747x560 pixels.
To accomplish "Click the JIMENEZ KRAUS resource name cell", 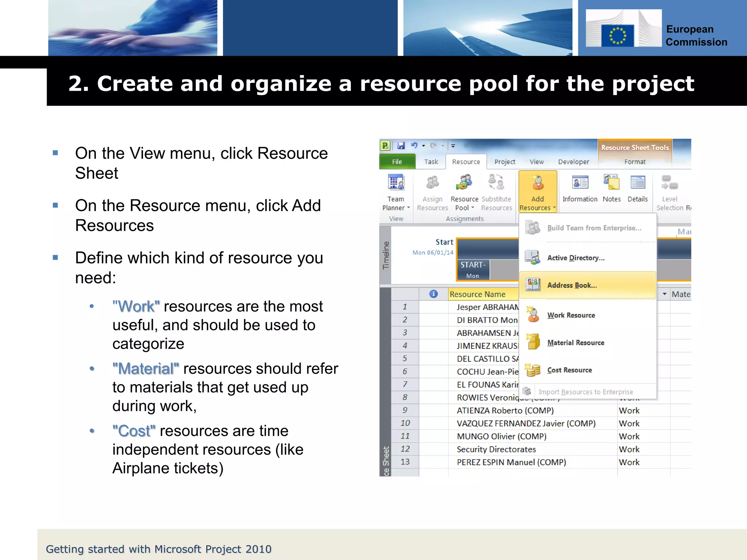I will pyautogui.click(x=484, y=346).
